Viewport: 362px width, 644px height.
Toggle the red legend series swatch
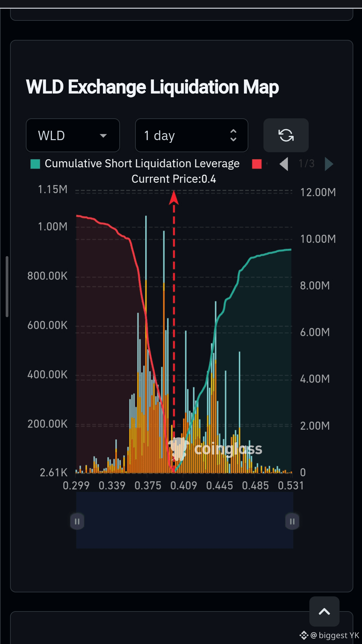point(257,164)
